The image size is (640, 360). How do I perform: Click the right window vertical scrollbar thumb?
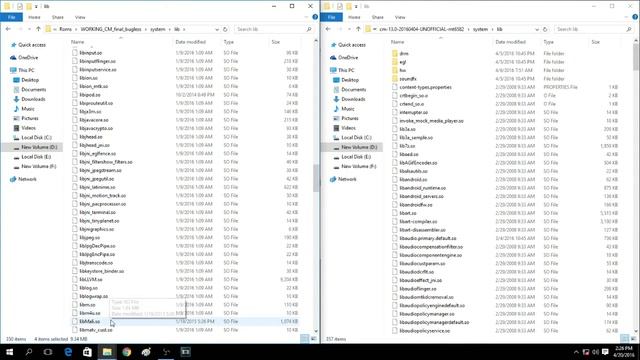pyautogui.click(x=636, y=58)
